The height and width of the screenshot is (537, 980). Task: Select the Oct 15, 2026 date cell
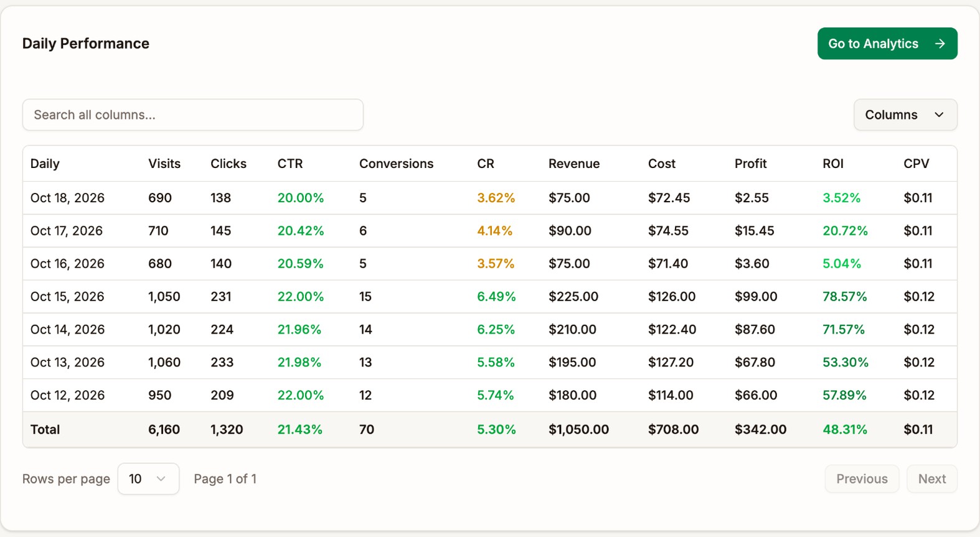point(67,297)
